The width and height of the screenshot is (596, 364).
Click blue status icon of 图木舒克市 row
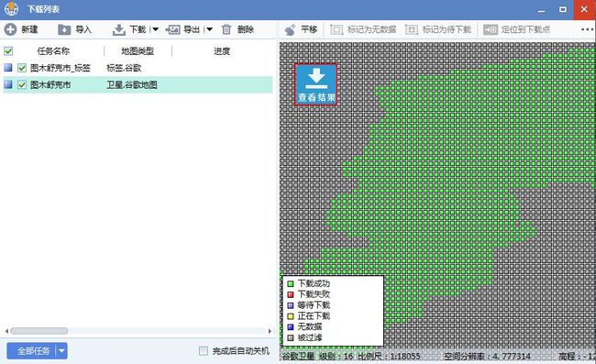pyautogui.click(x=8, y=84)
